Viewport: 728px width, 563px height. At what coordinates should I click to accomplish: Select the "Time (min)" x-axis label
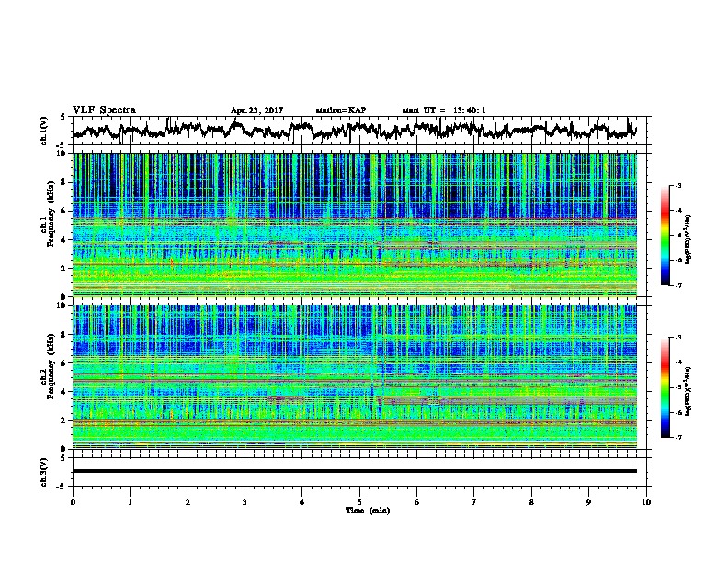coord(368,511)
